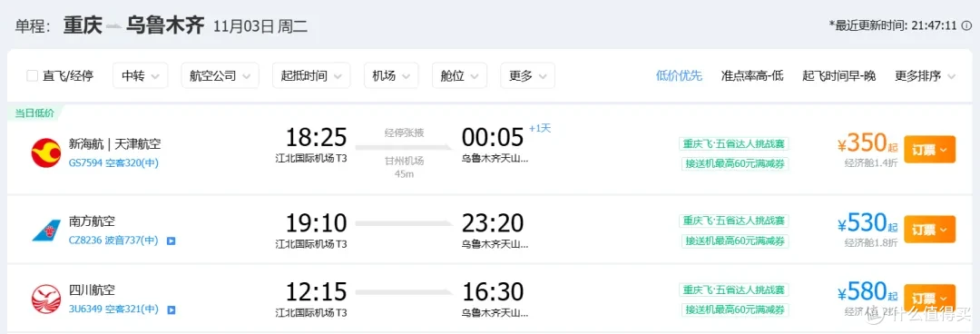Open flight number CZ8236 波音737(中) link
This screenshot has width=980, height=334.
point(113,241)
